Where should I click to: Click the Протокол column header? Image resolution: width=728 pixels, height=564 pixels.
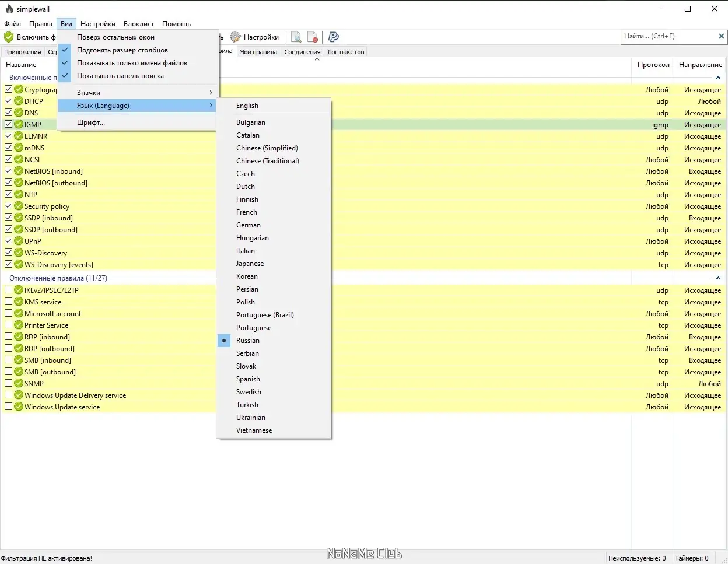[x=653, y=65]
